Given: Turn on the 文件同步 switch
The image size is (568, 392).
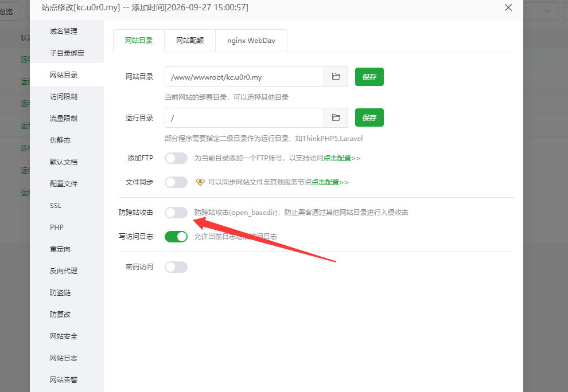Looking at the screenshot, I should click(176, 182).
